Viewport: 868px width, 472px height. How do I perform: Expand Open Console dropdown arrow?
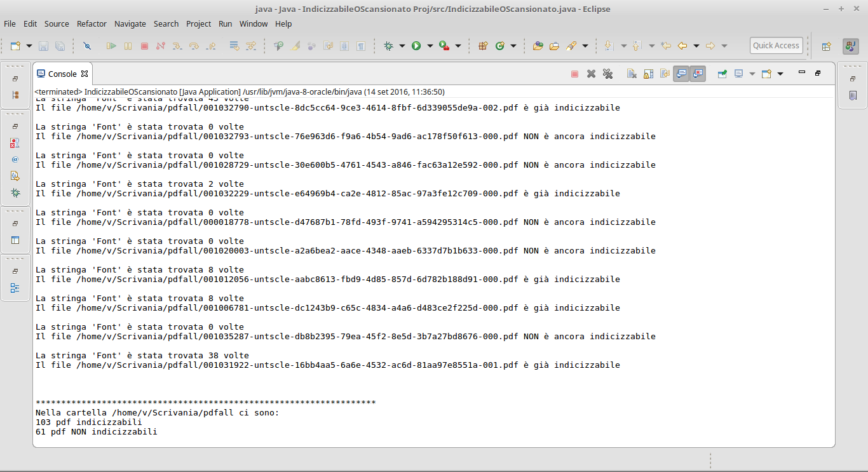[x=780, y=74]
